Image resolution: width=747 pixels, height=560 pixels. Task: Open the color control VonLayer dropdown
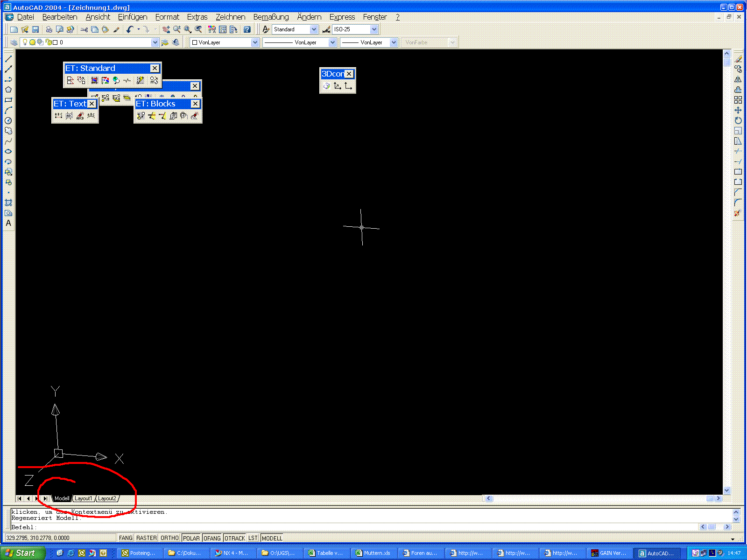click(255, 42)
